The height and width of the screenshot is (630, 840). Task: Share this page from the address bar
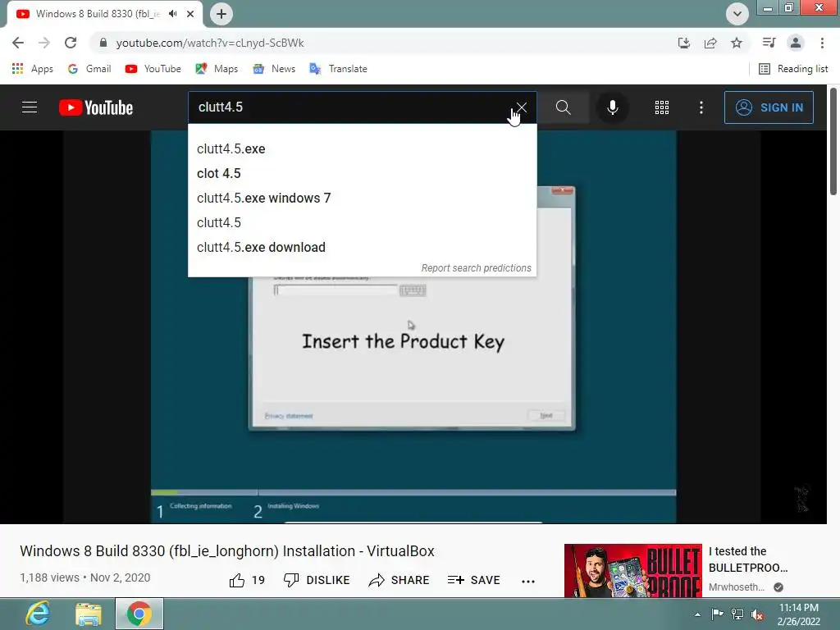710,43
